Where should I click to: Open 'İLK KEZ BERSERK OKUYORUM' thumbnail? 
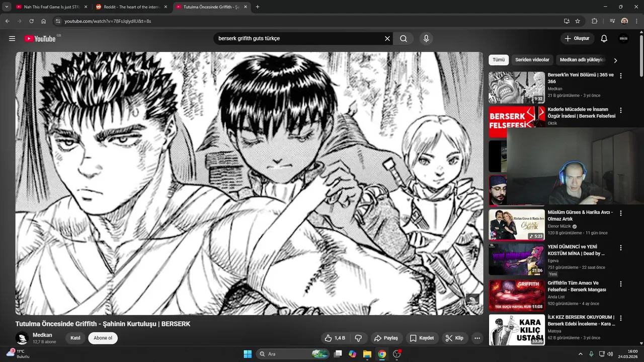coord(517,330)
